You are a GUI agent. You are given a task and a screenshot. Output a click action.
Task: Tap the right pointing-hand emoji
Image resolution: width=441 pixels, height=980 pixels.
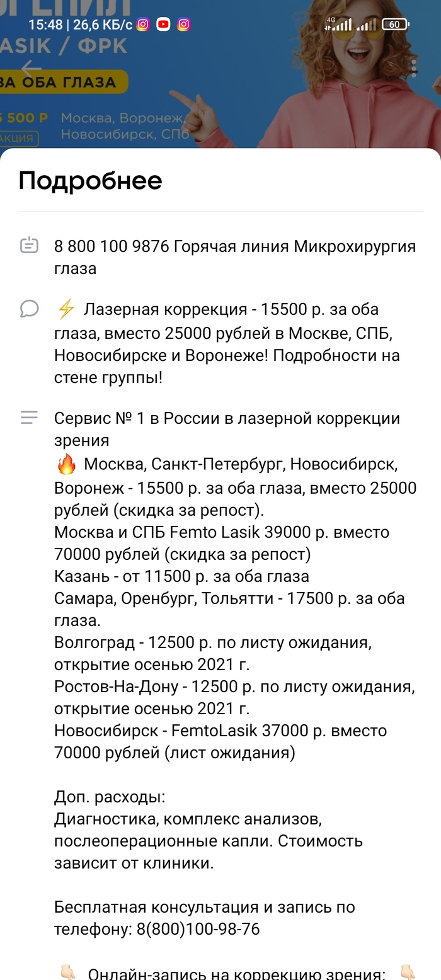(x=407, y=972)
